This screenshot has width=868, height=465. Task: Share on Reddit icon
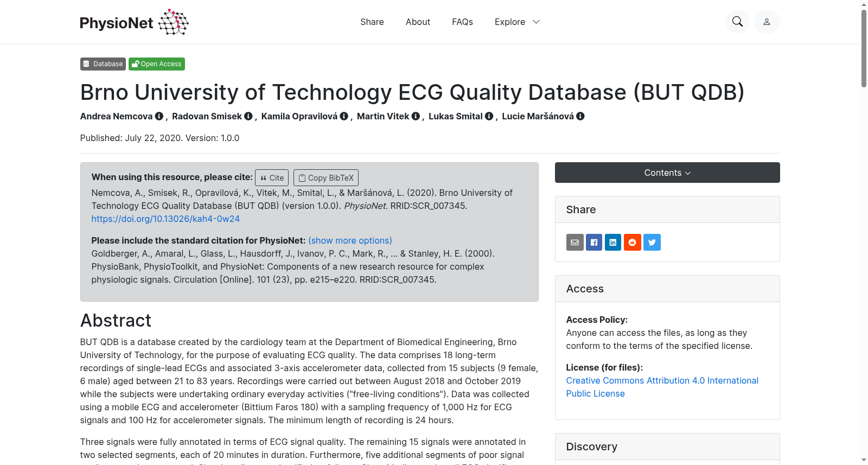[x=633, y=243]
